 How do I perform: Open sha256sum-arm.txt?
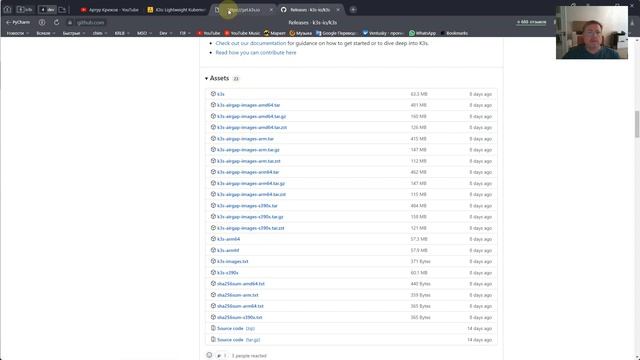[238, 295]
